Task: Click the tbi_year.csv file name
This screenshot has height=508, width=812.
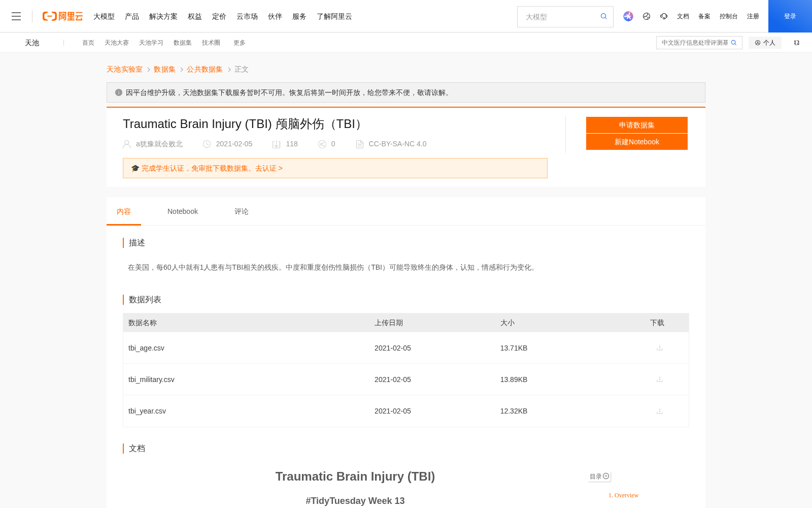Action: pyautogui.click(x=147, y=411)
